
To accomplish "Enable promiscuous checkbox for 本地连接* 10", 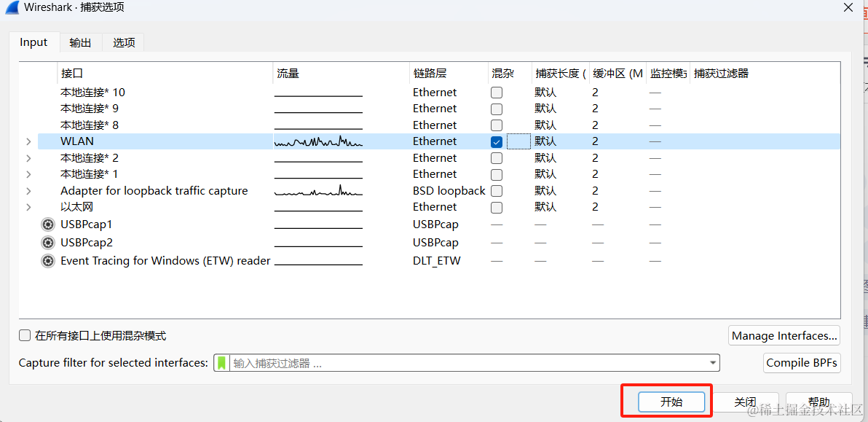I will pos(497,93).
